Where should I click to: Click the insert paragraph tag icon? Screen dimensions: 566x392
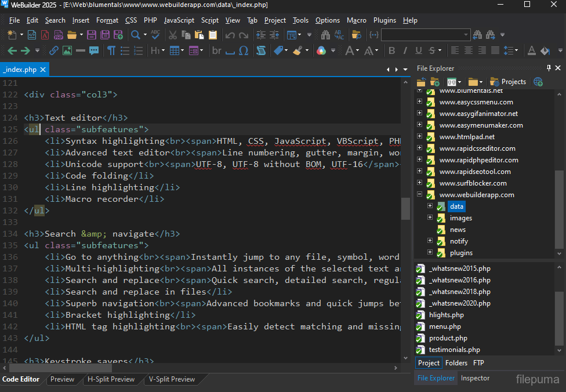point(110,50)
